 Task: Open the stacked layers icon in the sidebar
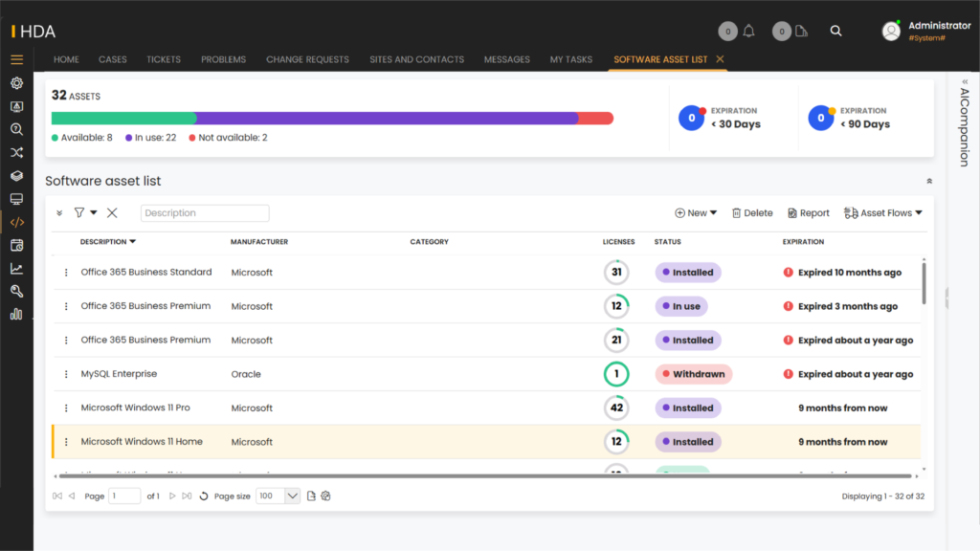click(x=17, y=176)
